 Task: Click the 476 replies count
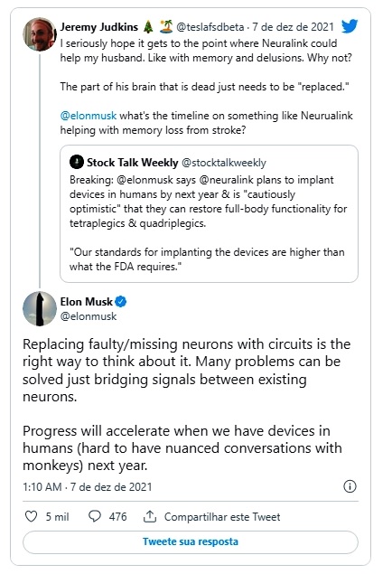point(117,516)
